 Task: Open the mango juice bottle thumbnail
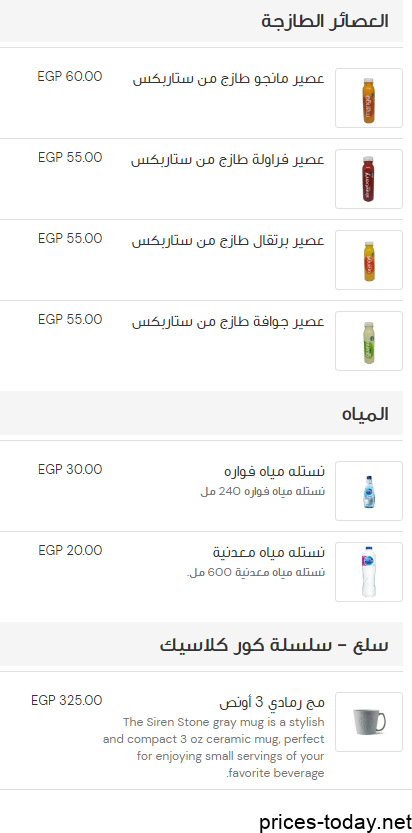pyautogui.click(x=369, y=98)
